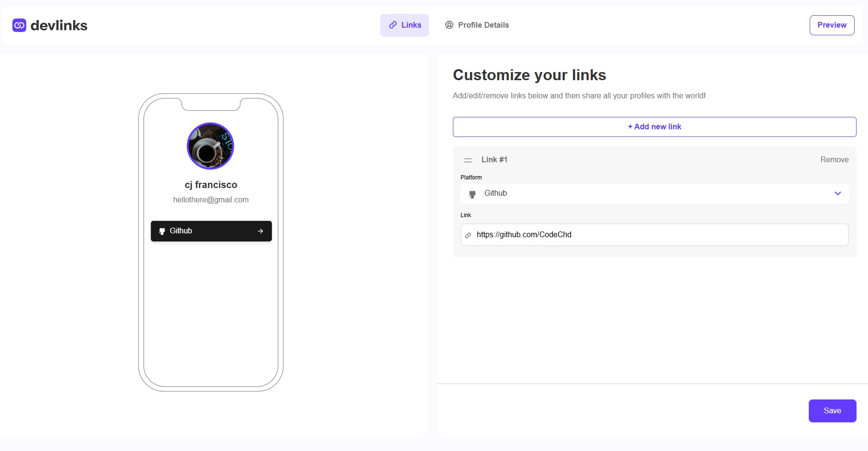Click the URL input containing github.com/CodeChd

654,234
